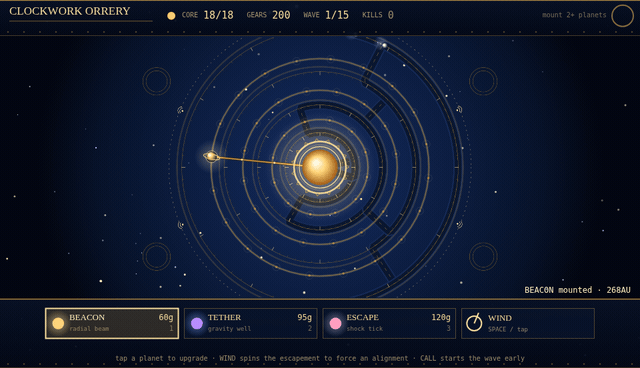This screenshot has height=368, width=640.
Task: Click the BEACON 60g price label
Action: (x=166, y=317)
